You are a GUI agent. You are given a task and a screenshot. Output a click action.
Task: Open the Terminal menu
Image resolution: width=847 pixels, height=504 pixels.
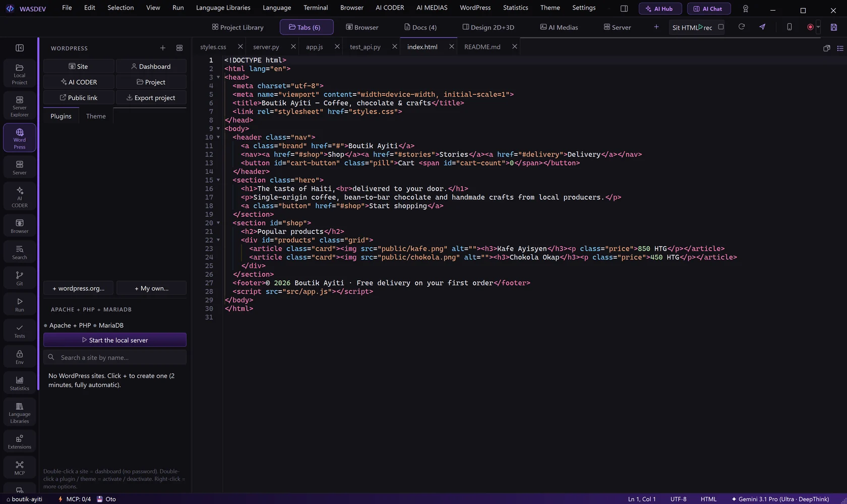[316, 8]
